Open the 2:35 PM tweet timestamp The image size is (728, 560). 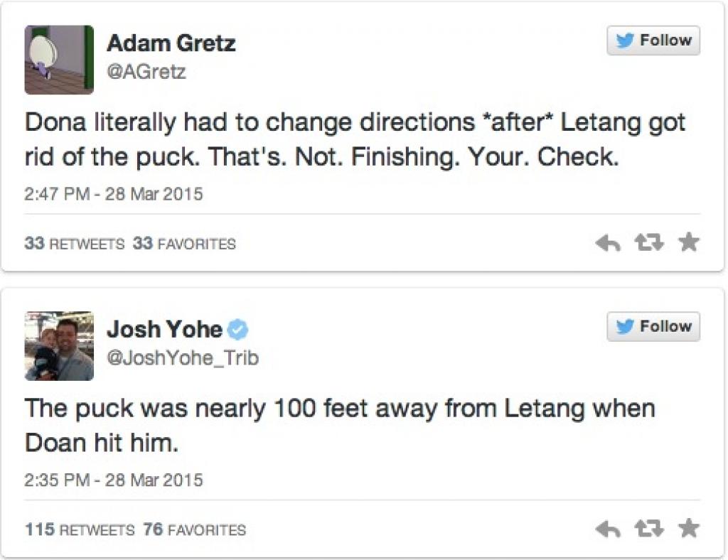(x=114, y=480)
